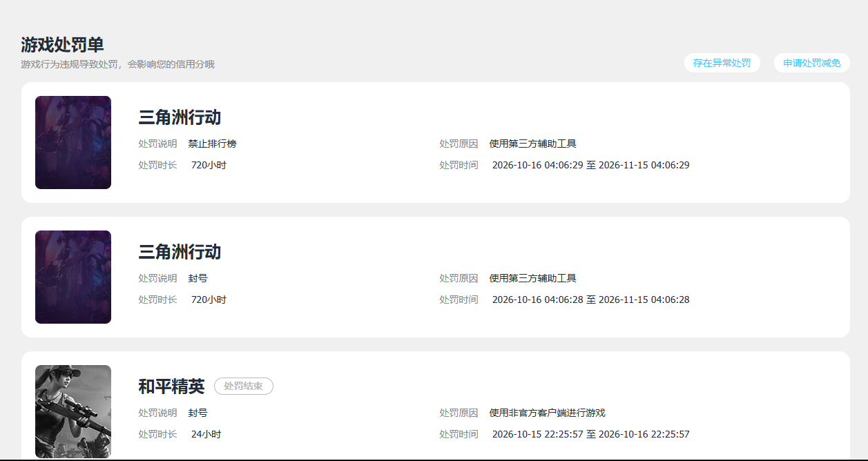Click first card's penalty time range ending 04:06:29
The width and height of the screenshot is (868, 461).
590,165
